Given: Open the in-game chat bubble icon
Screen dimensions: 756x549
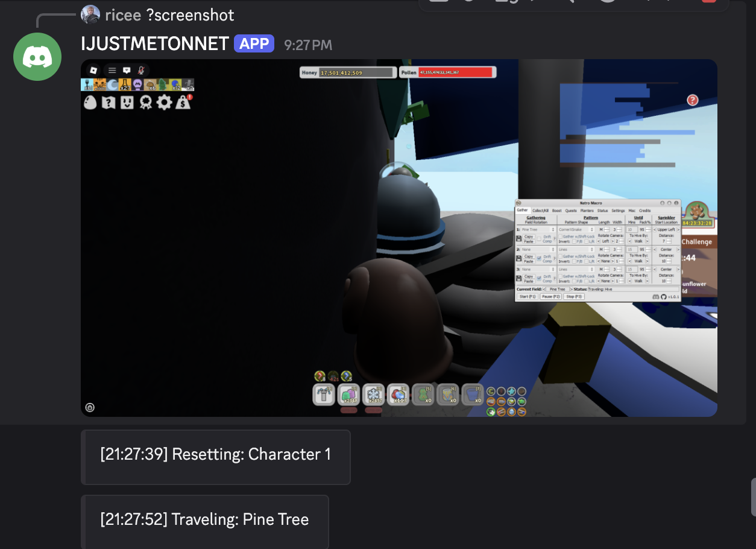Looking at the screenshot, I should [127, 70].
